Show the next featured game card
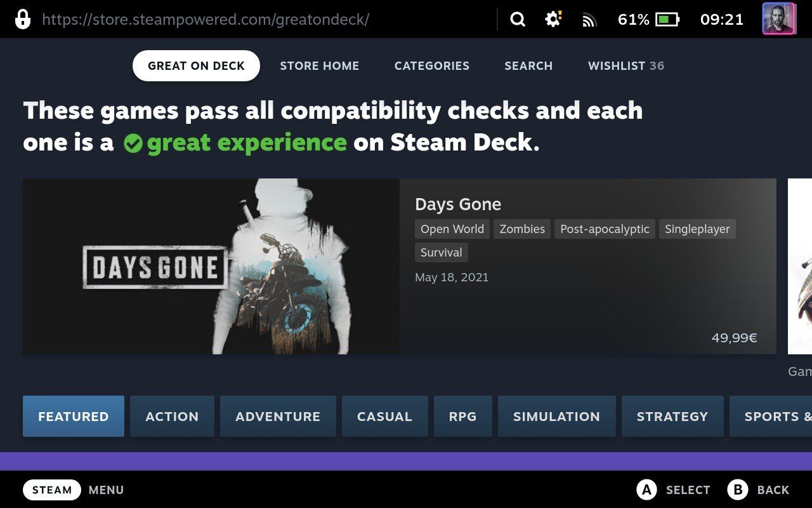 [x=800, y=266]
